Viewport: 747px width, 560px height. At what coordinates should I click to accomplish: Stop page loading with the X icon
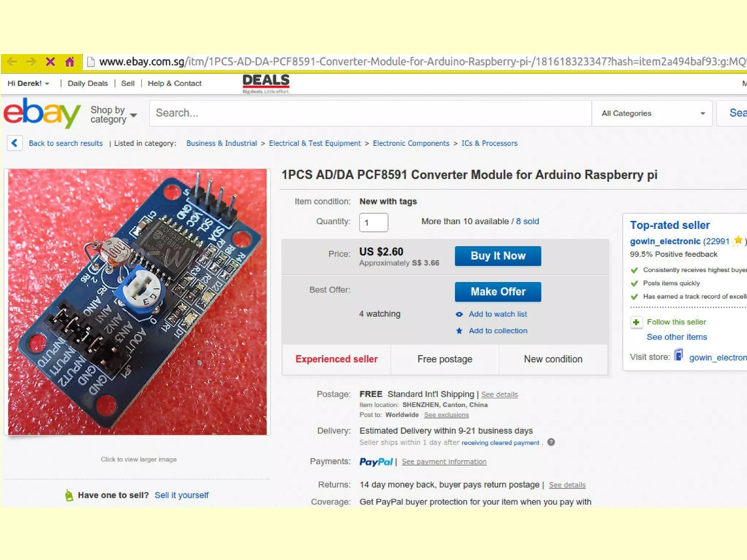[50, 62]
